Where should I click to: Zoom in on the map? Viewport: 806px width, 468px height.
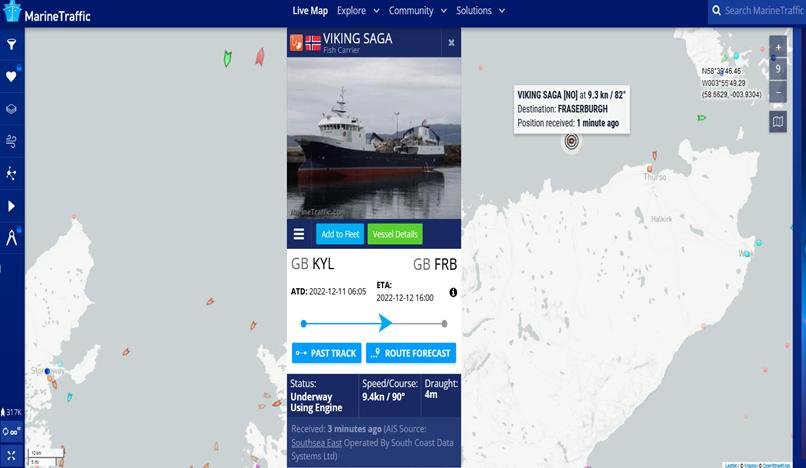tap(778, 47)
